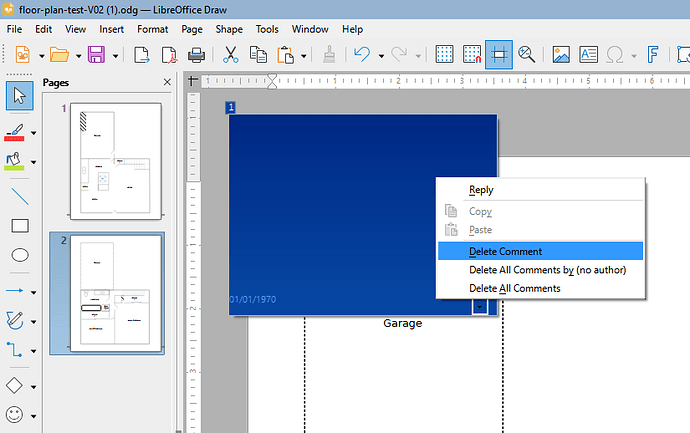This screenshot has width=690, height=433.
Task: Open the Insert menu
Action: [x=111, y=29]
